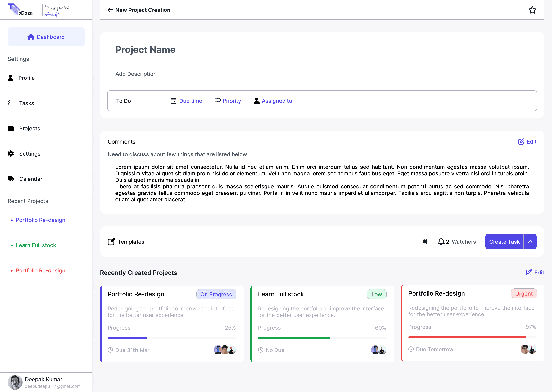Open the Due time picker
The height and width of the screenshot is (392, 552).
point(186,101)
